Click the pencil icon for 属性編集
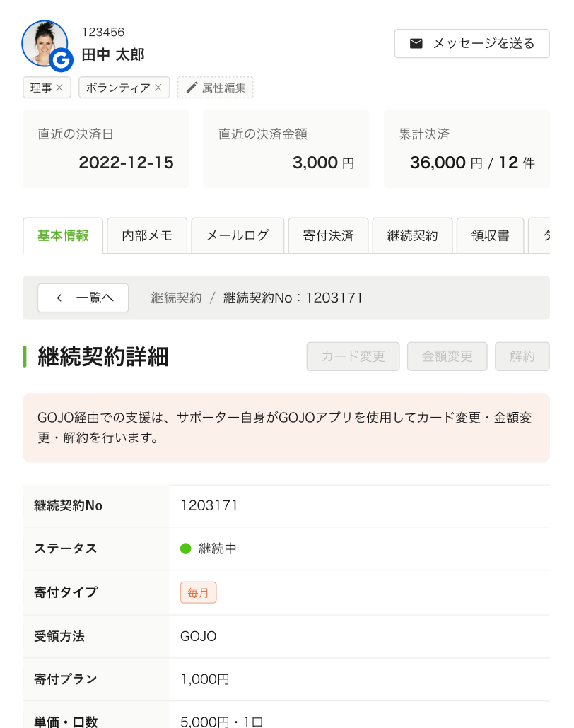This screenshot has width=574, height=728. (192, 88)
